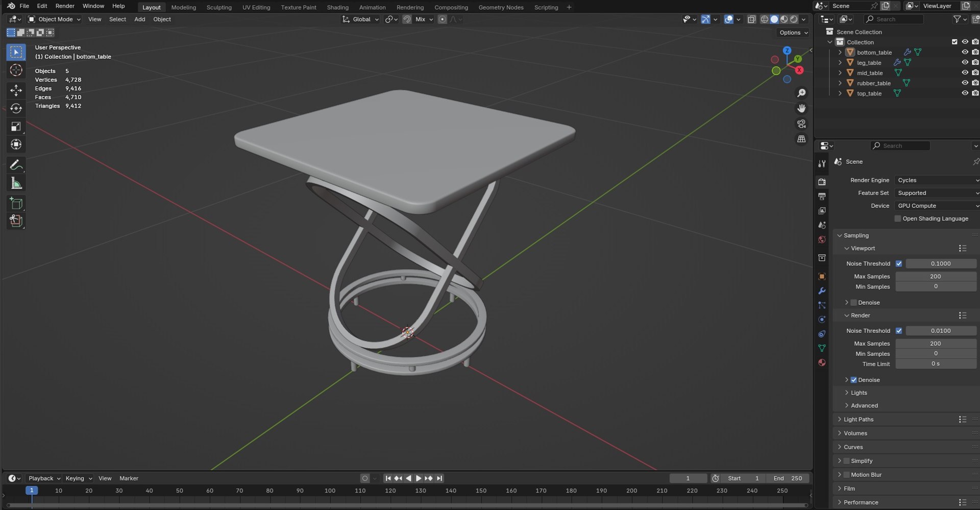Viewport: 980px width, 510px height.
Task: Click Viewport Max Samples field
Action: 936,276
